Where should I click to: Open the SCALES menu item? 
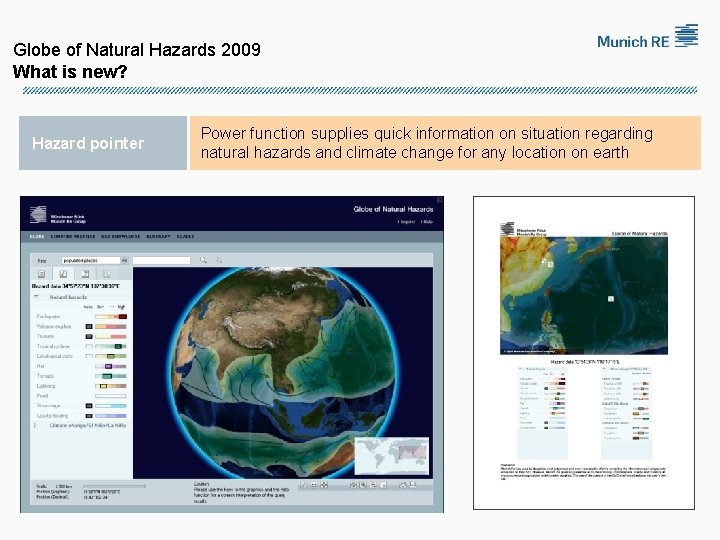pos(186,236)
